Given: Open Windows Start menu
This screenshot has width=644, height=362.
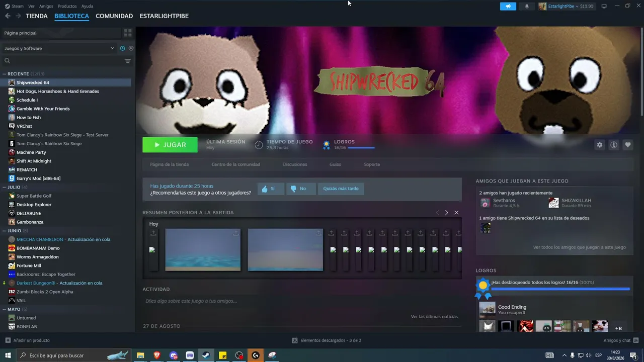Looking at the screenshot, I should [x=8, y=355].
